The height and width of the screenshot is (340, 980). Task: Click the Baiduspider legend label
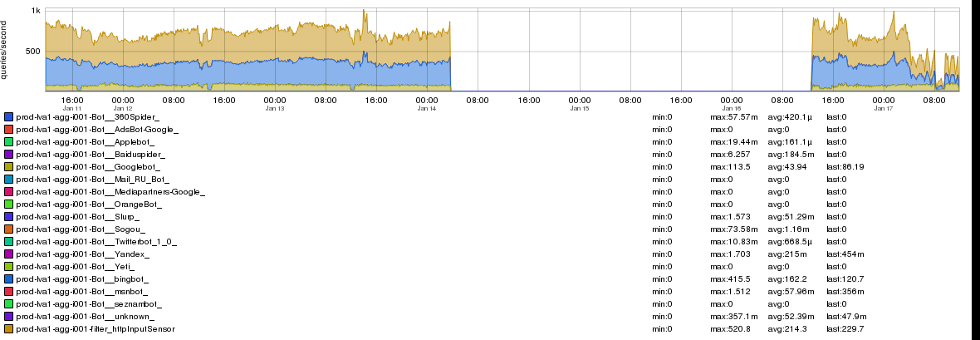click(91, 155)
